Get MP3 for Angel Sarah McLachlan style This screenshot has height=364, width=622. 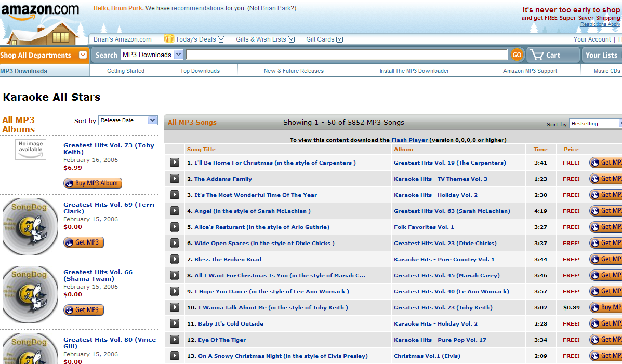(x=606, y=211)
